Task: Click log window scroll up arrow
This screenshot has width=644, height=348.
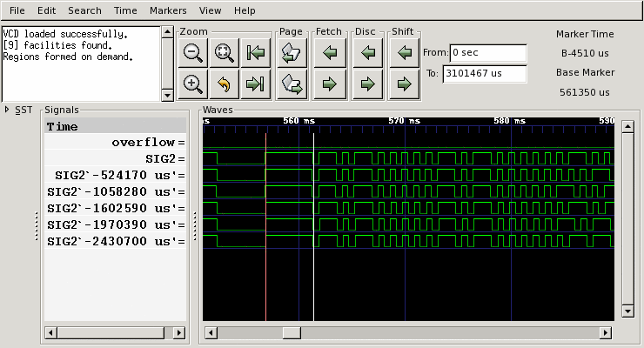Action: (167, 32)
